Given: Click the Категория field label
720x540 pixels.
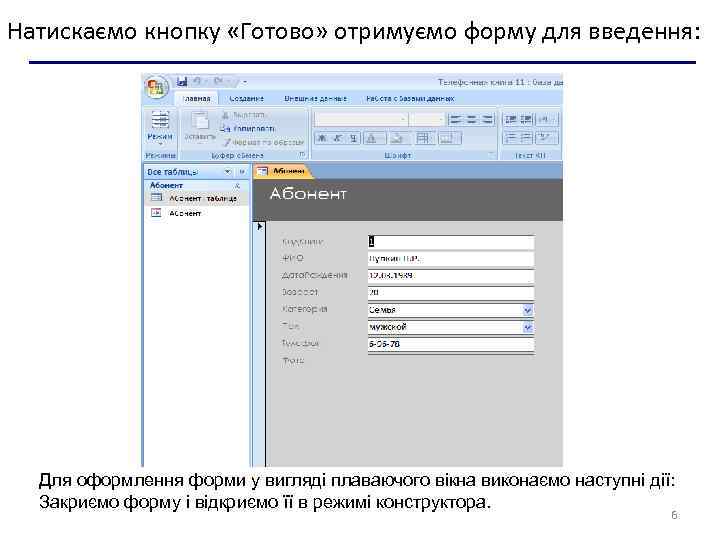Looking at the screenshot, I should [304, 309].
